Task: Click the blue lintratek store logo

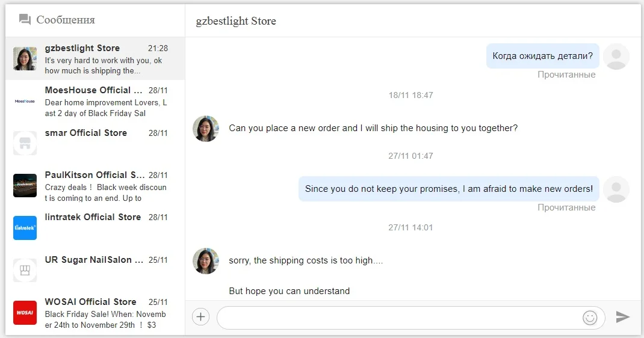Action: pyautogui.click(x=25, y=228)
